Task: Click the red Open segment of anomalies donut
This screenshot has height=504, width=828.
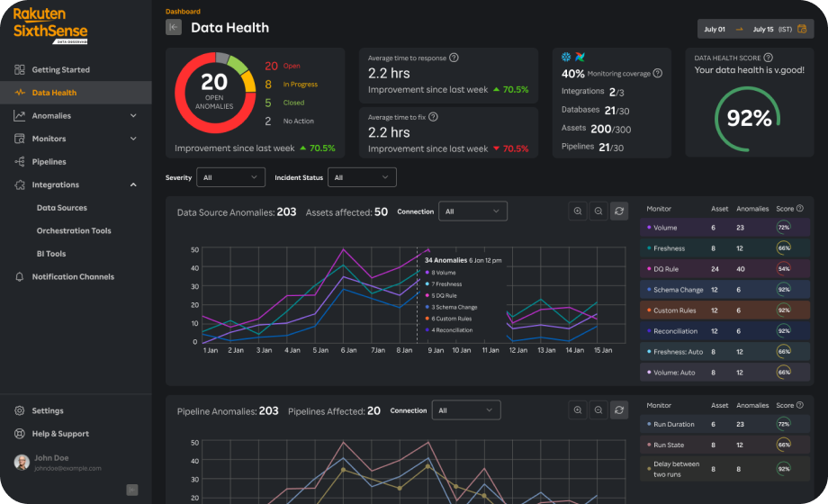Action: pos(183,105)
